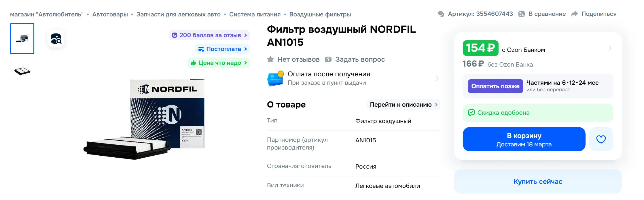Image resolution: width=644 pixels, height=200 pixels.
Task: Open the visual similar-items search icon
Action: (56, 39)
